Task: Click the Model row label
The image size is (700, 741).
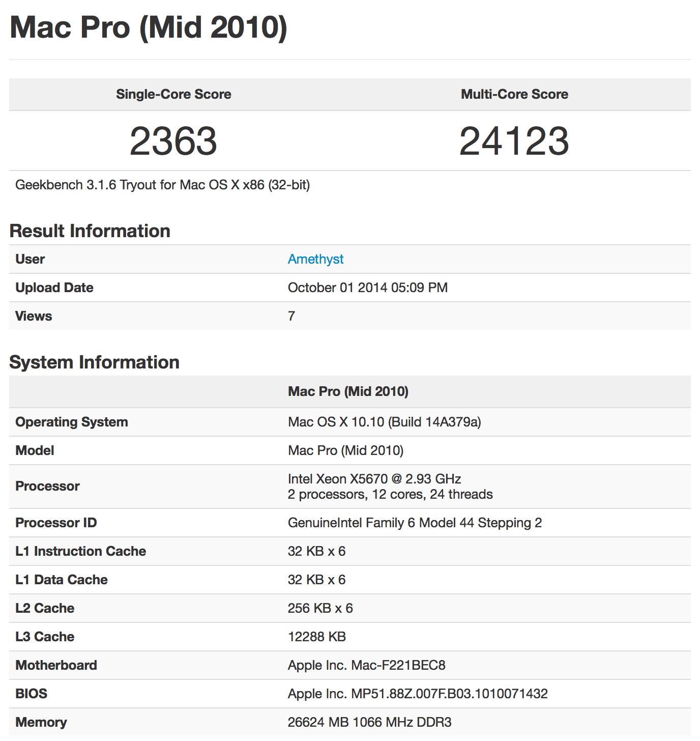Action: (x=35, y=450)
